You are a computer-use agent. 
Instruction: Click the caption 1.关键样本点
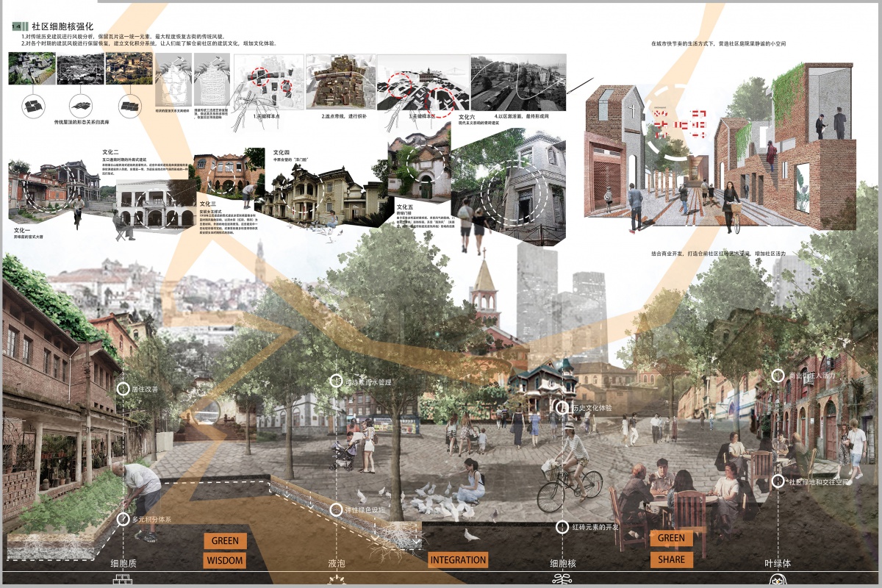pos(268,116)
